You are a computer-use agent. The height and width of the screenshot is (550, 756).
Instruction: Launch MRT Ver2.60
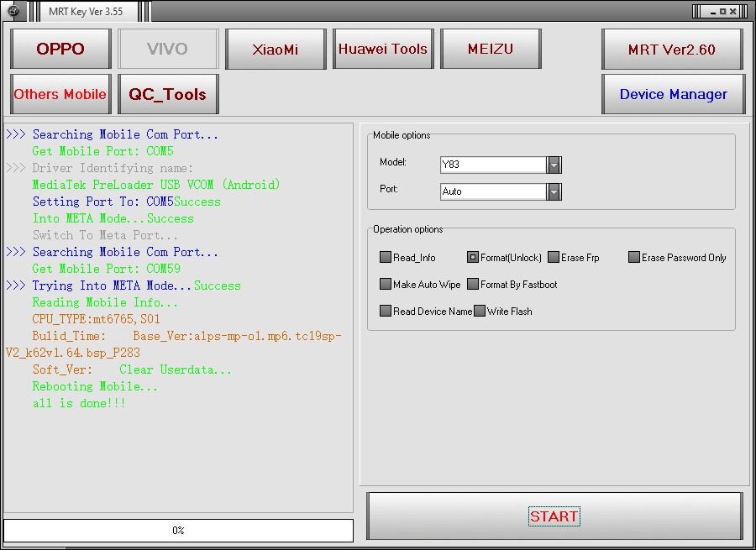pos(672,50)
